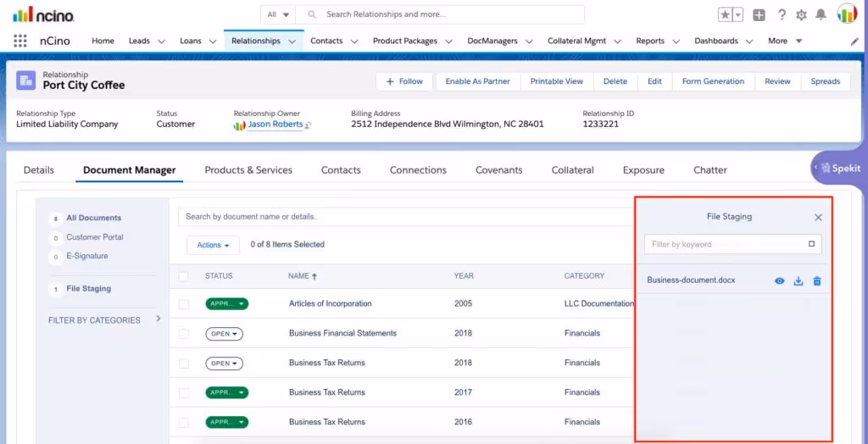Click the Spreads button
The width and height of the screenshot is (868, 444).
(826, 81)
